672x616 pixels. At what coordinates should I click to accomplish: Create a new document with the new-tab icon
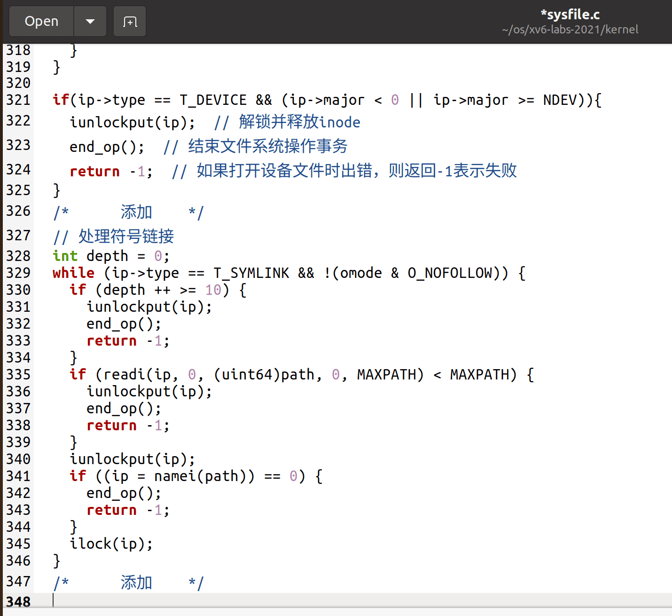(x=130, y=22)
